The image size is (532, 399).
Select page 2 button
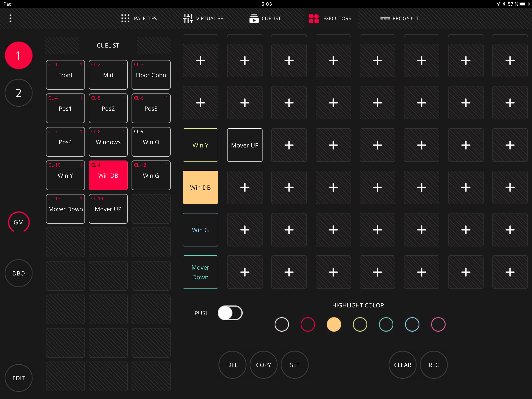tap(18, 93)
